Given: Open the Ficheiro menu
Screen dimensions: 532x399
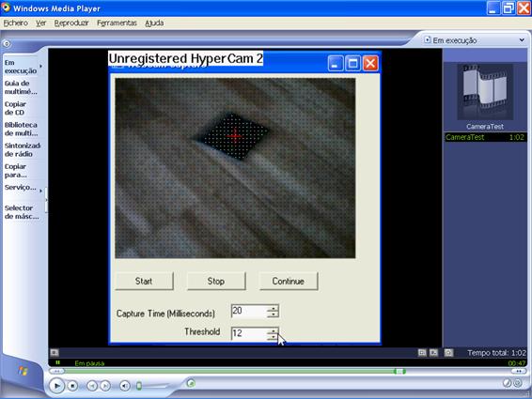Looking at the screenshot, I should click(x=16, y=23).
